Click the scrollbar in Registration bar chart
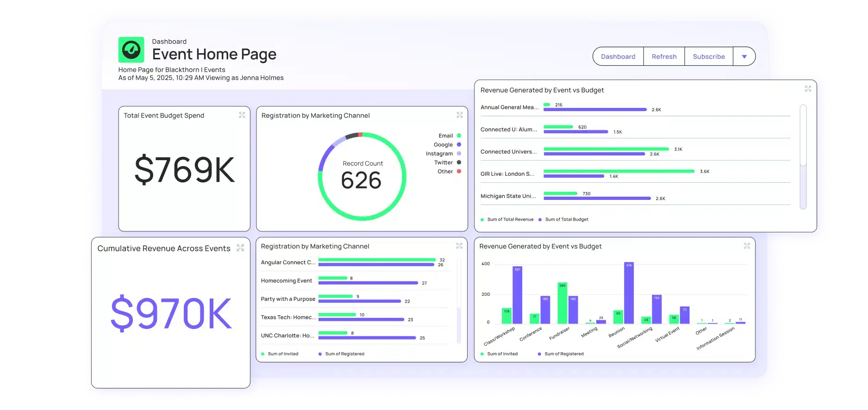The height and width of the screenshot is (410, 868). tap(459, 283)
